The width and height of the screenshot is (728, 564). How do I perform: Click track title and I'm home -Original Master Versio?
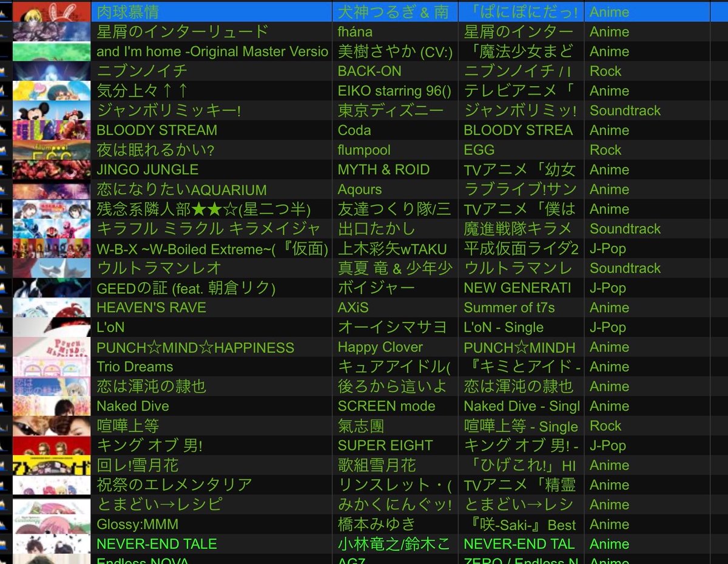[212, 52]
